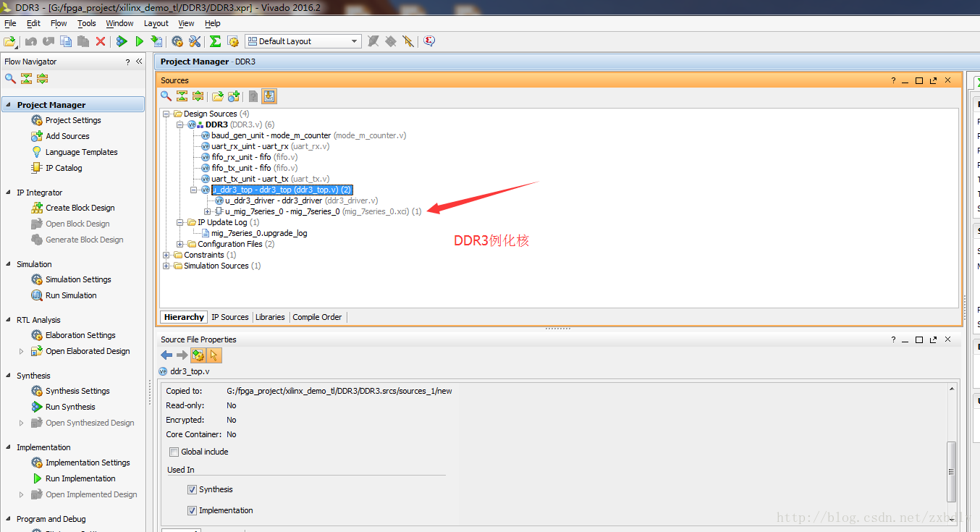Expand the Simulation Sources folder node
Image resolution: width=980 pixels, height=532 pixels.
pyautogui.click(x=166, y=266)
